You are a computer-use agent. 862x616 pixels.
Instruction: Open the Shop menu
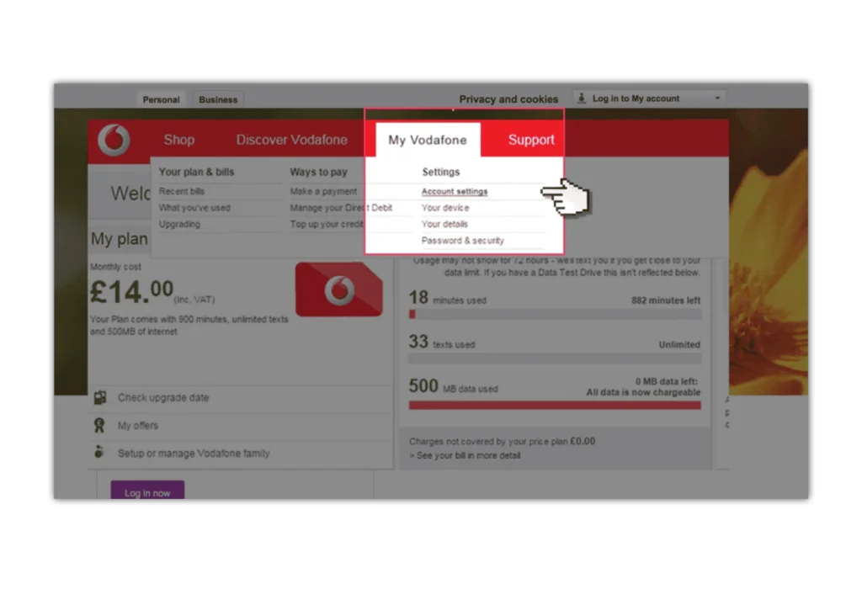coord(179,140)
